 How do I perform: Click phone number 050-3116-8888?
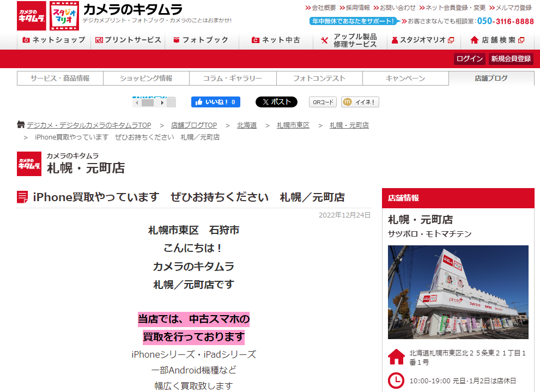506,21
